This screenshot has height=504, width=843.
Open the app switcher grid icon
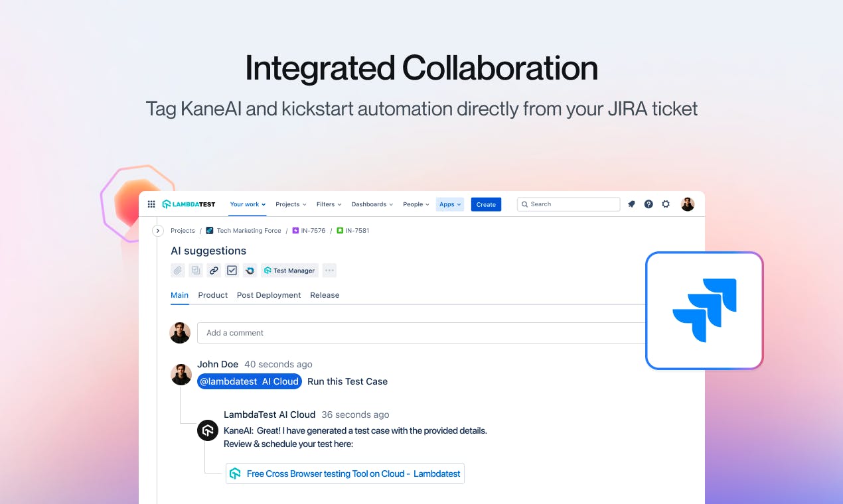[x=151, y=204]
